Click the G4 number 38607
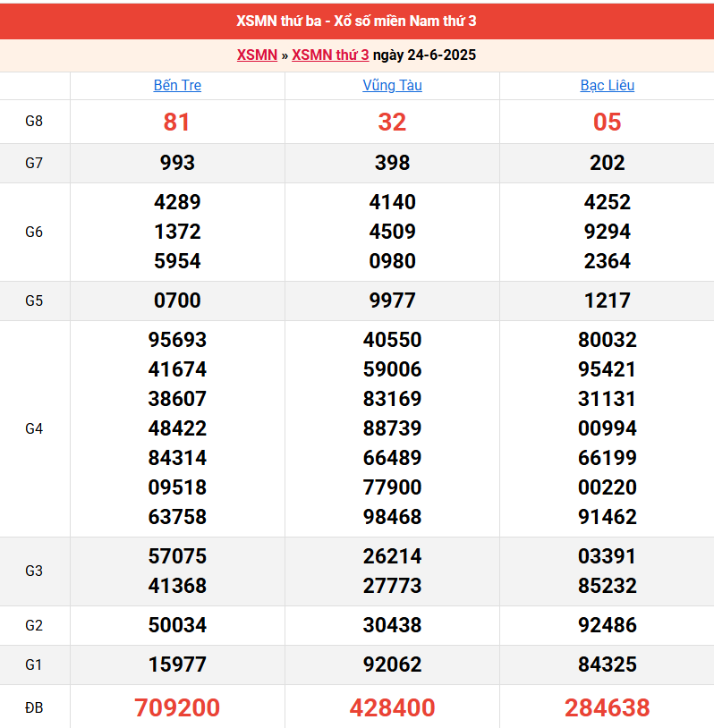 [x=177, y=399]
